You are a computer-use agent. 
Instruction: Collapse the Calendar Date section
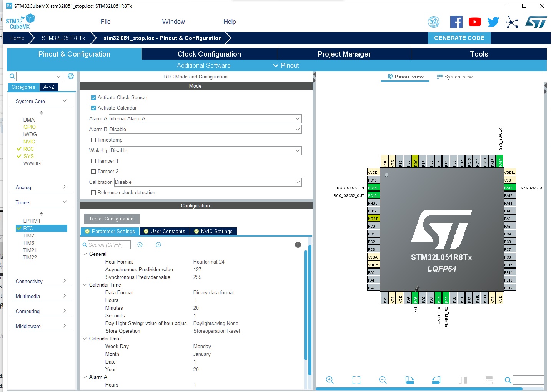(85, 339)
